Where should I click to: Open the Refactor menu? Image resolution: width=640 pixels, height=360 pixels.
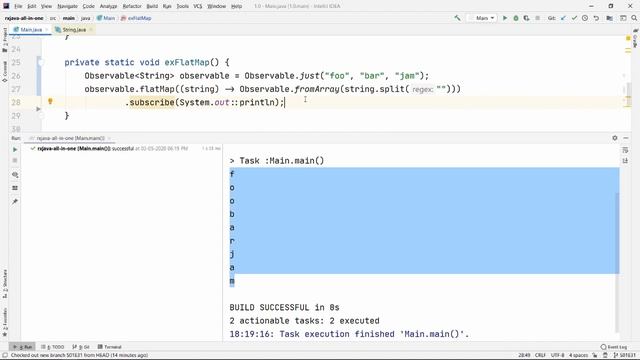point(132,6)
